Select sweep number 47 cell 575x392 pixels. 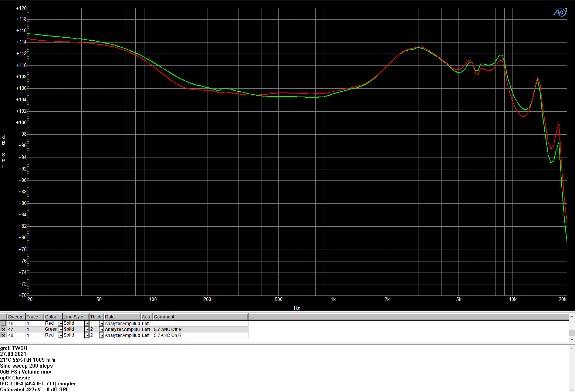pos(16,330)
